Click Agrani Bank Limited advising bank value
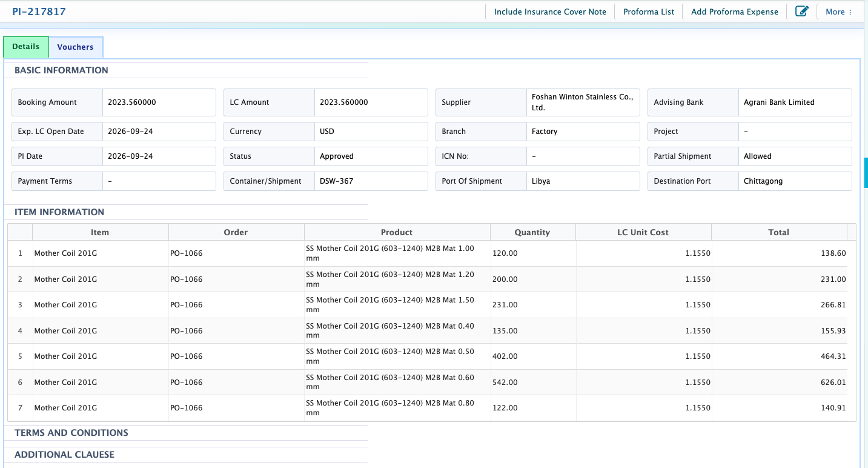The image size is (868, 468). (779, 102)
